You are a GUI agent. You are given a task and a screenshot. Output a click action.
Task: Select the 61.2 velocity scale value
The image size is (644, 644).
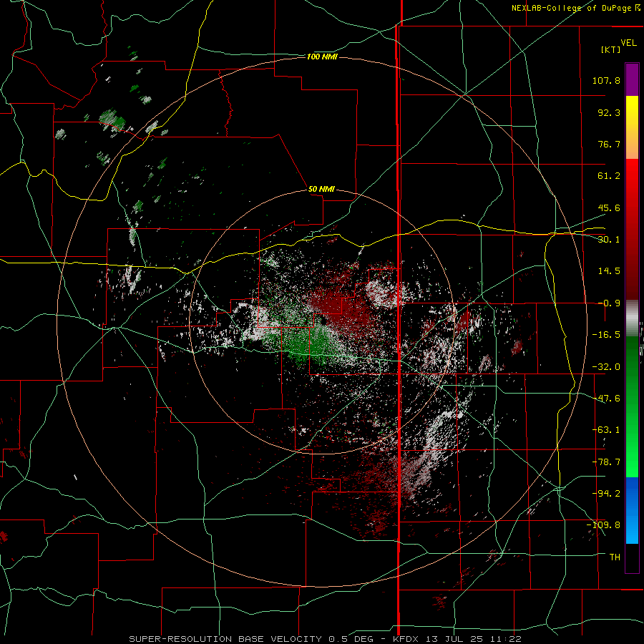click(x=609, y=176)
